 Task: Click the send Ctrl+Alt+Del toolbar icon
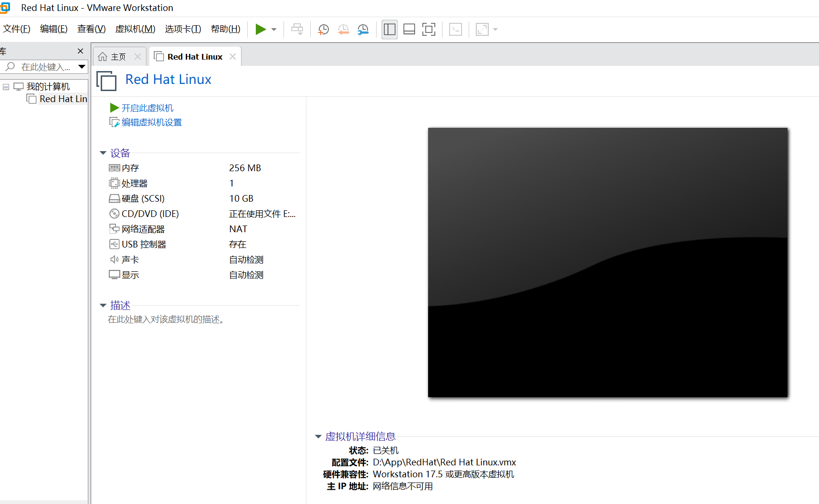[x=297, y=30]
